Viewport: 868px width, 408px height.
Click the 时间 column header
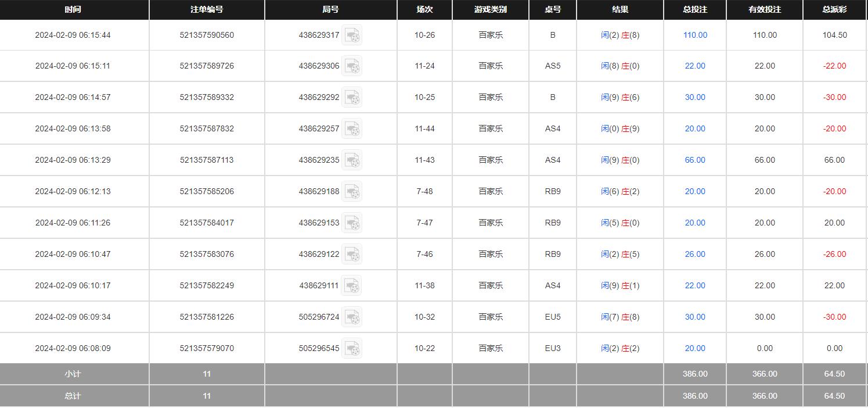click(73, 9)
